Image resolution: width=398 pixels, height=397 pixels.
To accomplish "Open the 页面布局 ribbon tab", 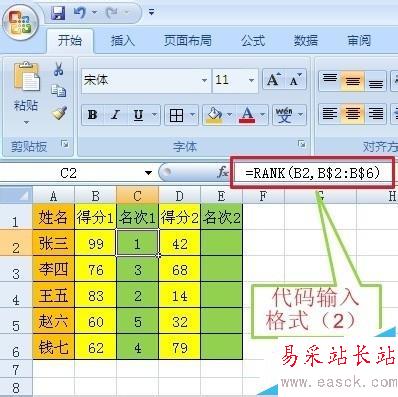I will [188, 41].
